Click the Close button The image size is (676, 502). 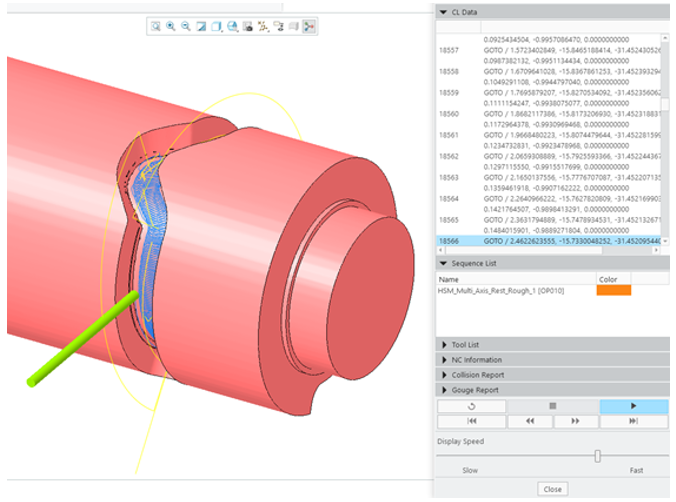tap(552, 489)
